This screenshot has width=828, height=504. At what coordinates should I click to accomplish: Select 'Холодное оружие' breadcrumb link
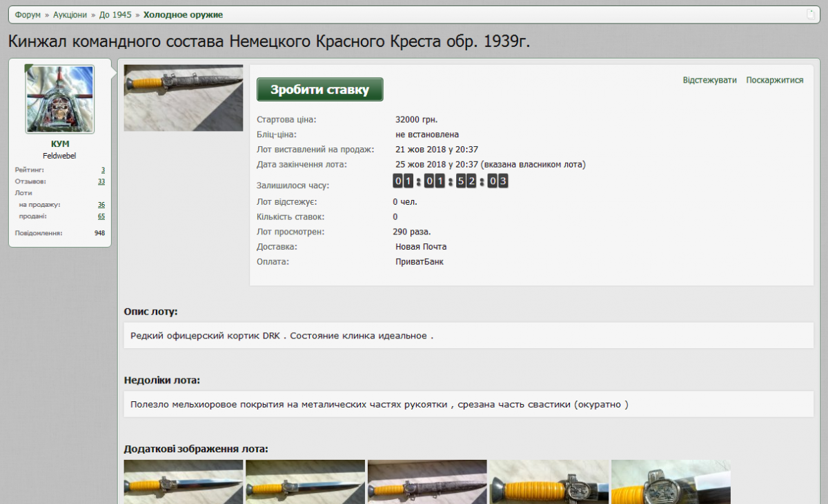click(x=183, y=14)
